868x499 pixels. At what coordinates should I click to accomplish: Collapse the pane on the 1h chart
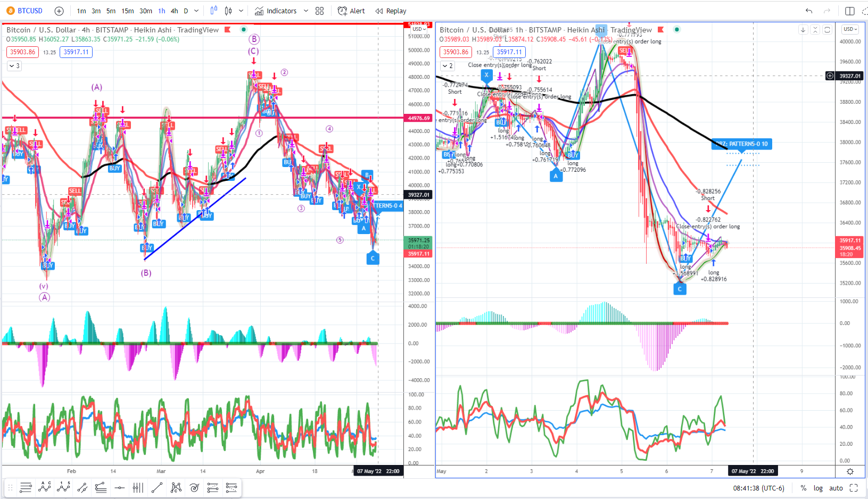815,30
